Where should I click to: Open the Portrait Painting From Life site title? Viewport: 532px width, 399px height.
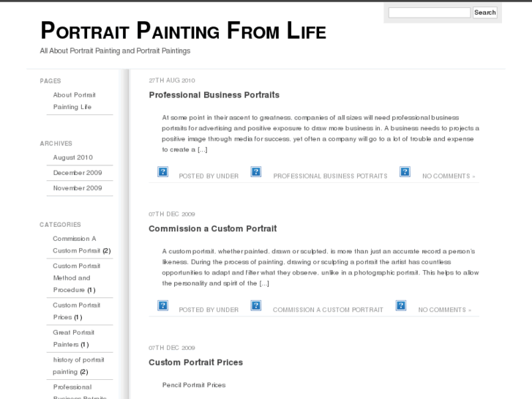coord(183,31)
